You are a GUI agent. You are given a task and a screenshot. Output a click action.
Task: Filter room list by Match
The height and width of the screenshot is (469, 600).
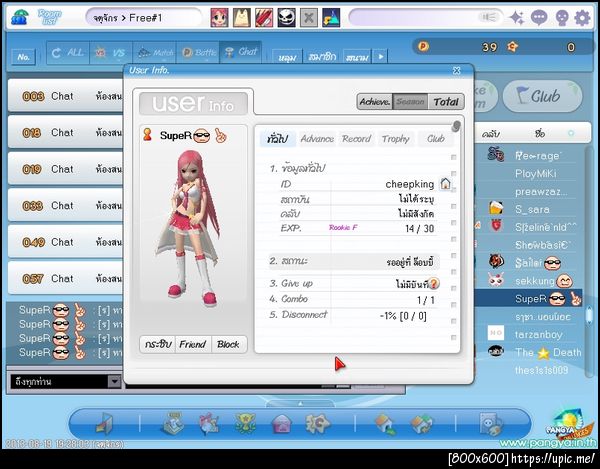[x=154, y=53]
